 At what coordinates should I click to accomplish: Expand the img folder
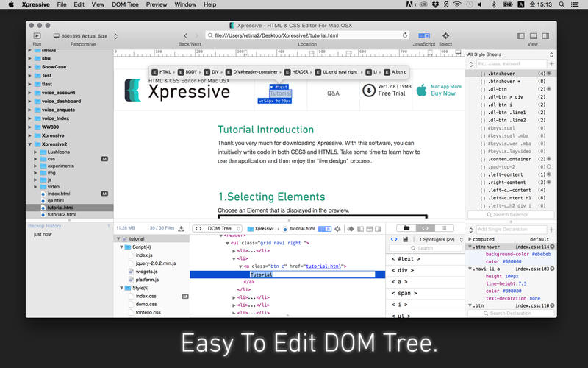tap(35, 173)
